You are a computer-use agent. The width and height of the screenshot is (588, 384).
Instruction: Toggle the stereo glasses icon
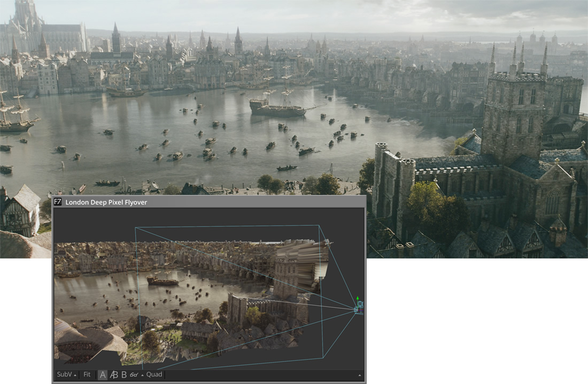coord(134,374)
